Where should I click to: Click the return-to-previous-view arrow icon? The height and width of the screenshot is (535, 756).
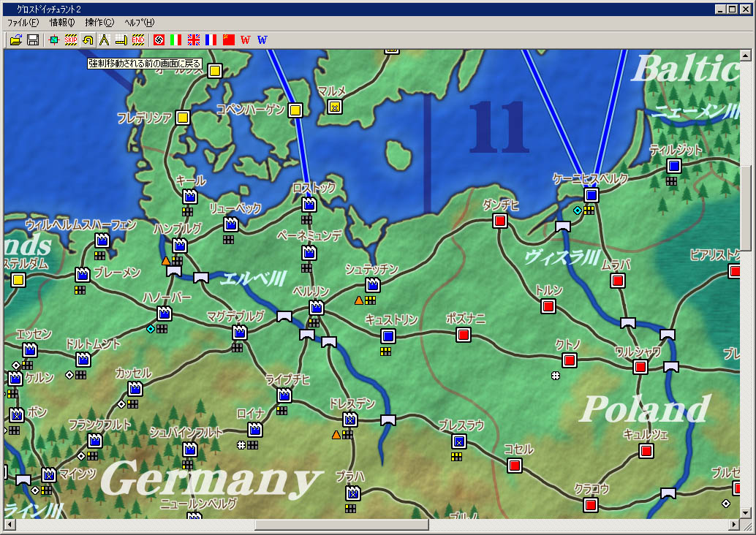pyautogui.click(x=88, y=39)
